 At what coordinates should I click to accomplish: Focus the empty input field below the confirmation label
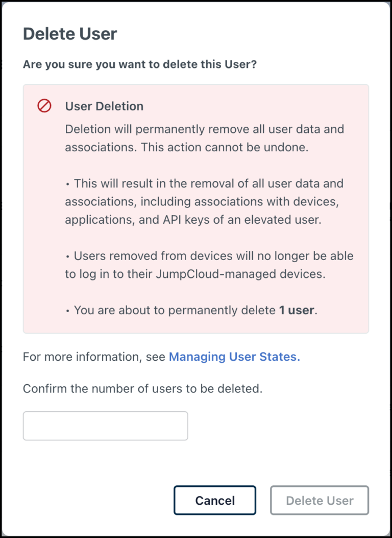point(105,426)
